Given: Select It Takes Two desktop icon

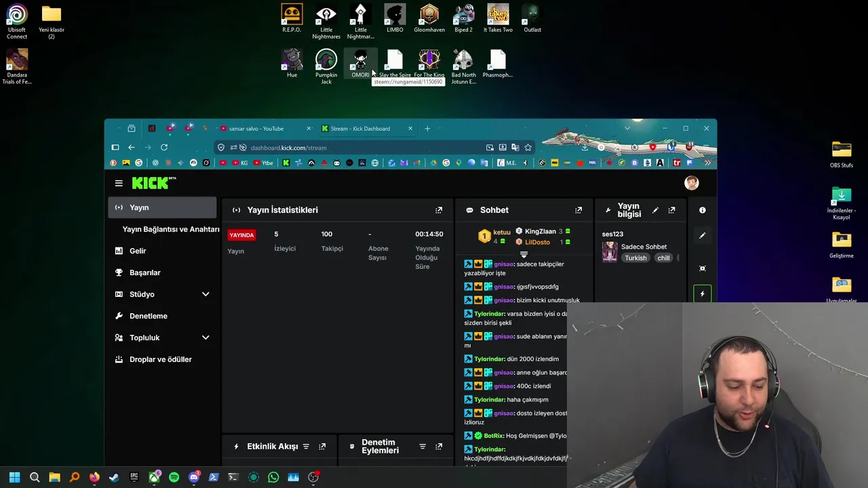Looking at the screenshot, I should pyautogui.click(x=498, y=18).
